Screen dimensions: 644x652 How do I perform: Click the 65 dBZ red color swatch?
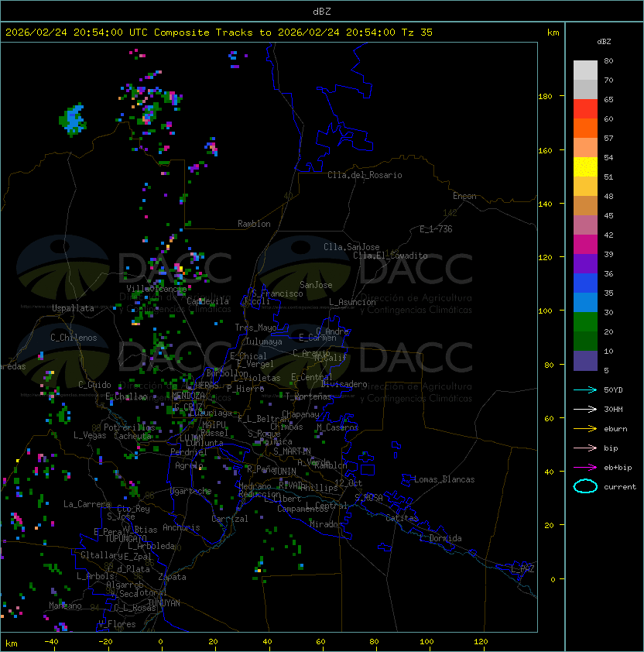click(x=585, y=108)
